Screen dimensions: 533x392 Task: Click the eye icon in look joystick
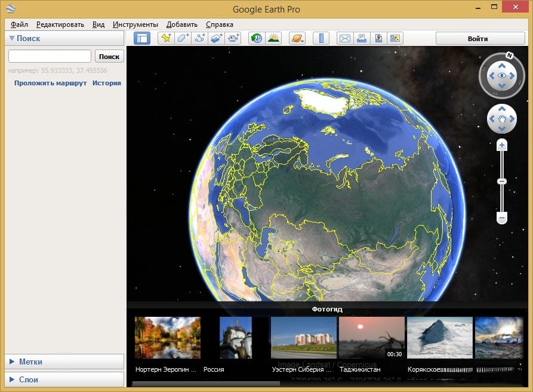point(502,76)
